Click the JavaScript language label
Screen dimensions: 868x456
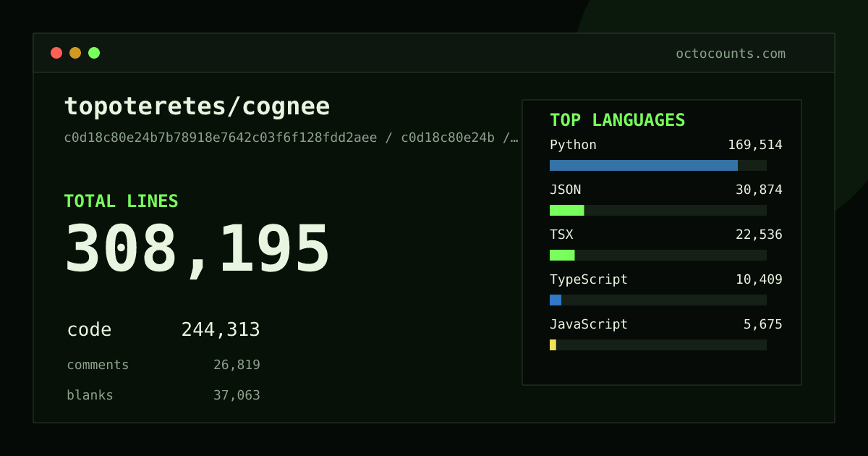point(589,325)
